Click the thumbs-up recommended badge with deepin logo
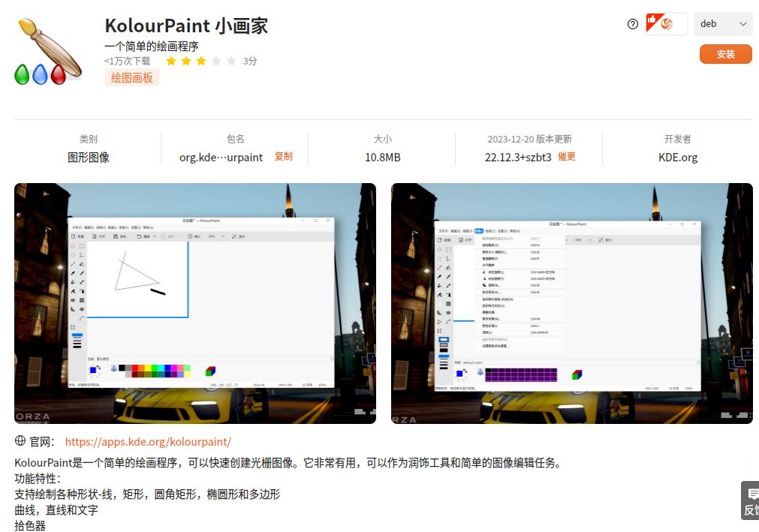Screen dimensions: 759x532 666,24
